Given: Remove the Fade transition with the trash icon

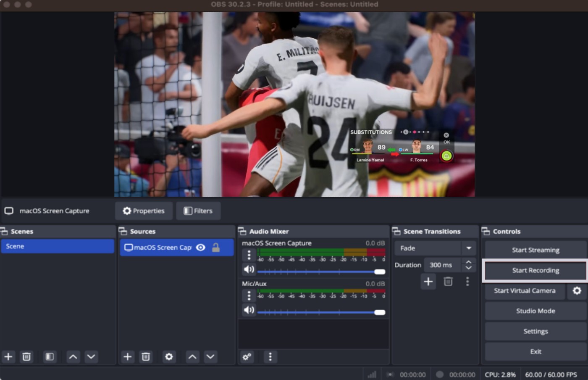Looking at the screenshot, I should click(x=448, y=281).
